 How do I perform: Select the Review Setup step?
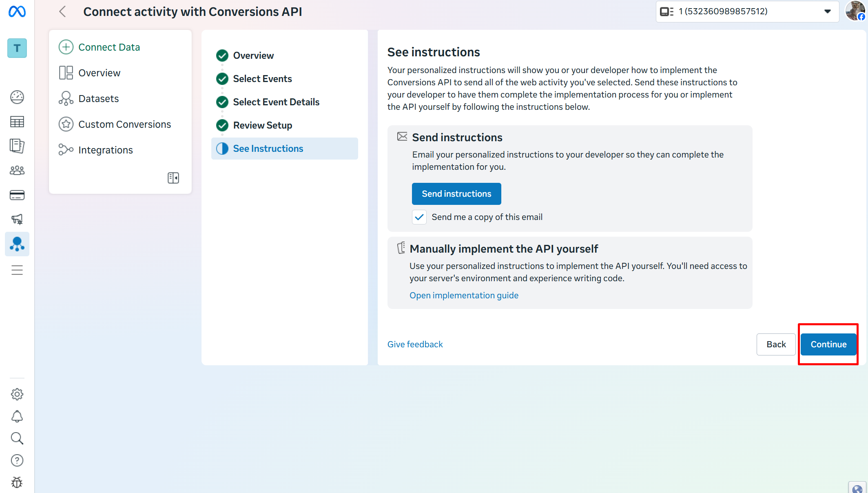[262, 125]
